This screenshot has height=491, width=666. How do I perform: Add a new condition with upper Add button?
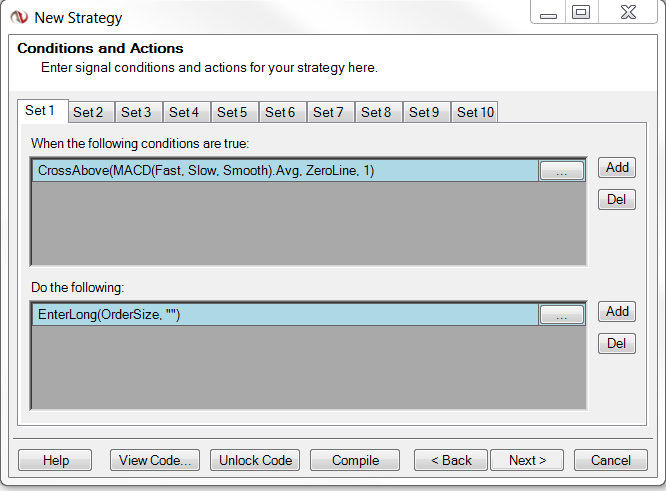coord(617,167)
